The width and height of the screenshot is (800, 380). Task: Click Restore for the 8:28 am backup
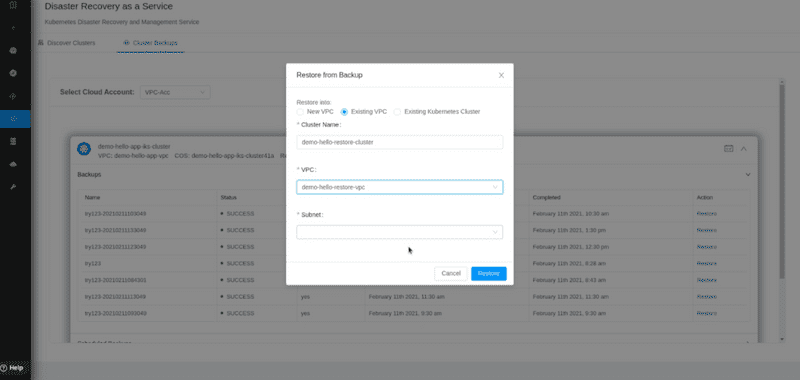point(707,264)
